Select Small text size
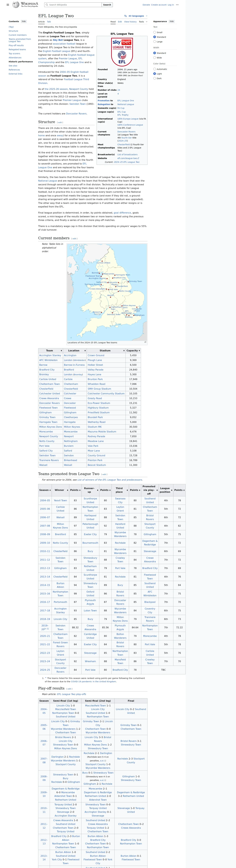Image resolution: width=236 pixels, height=868 pixels. (155, 32)
